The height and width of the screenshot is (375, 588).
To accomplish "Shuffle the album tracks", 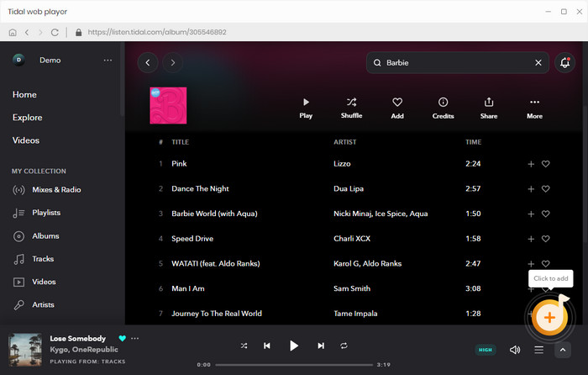I will coord(351,108).
